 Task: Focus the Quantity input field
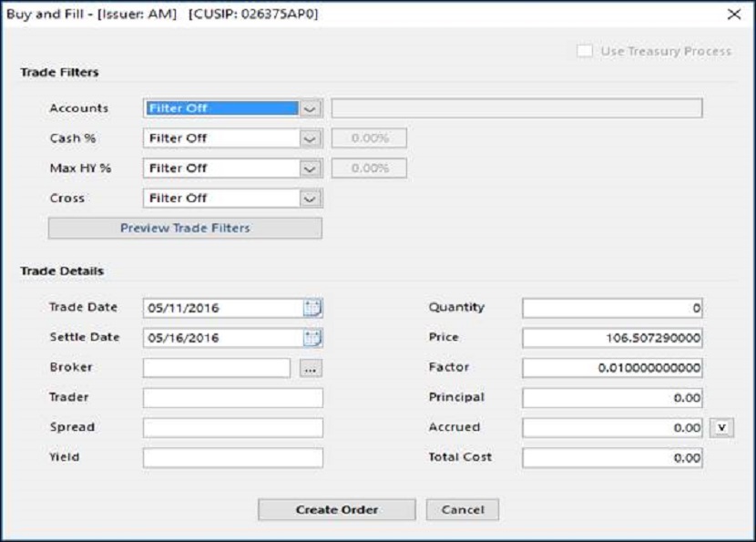pyautogui.click(x=612, y=308)
